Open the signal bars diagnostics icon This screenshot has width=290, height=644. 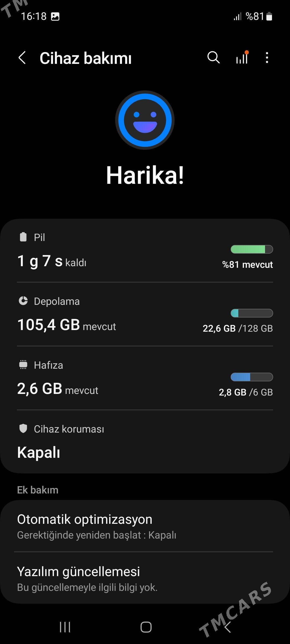tap(242, 57)
